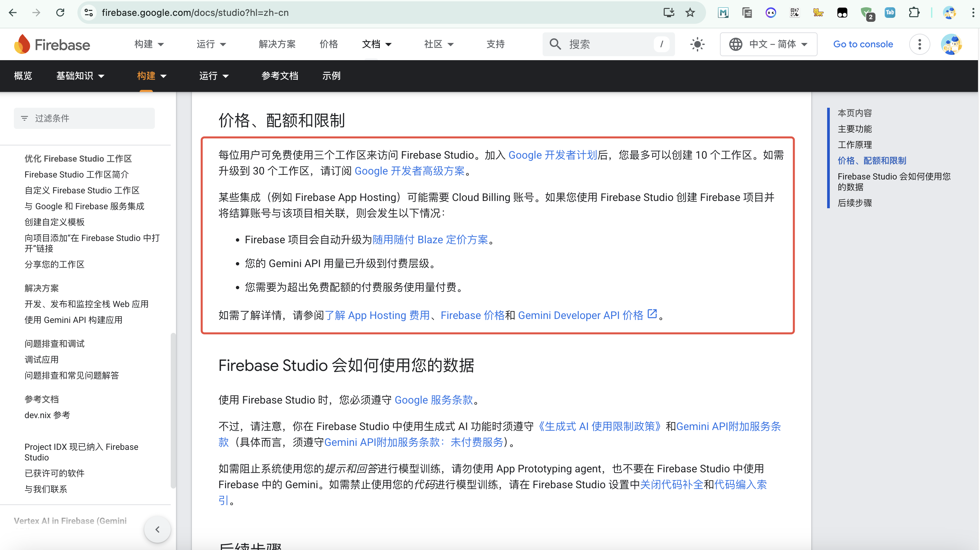980x550 pixels.
Task: Open the user avatar in Firebase header
Action: pos(952,44)
